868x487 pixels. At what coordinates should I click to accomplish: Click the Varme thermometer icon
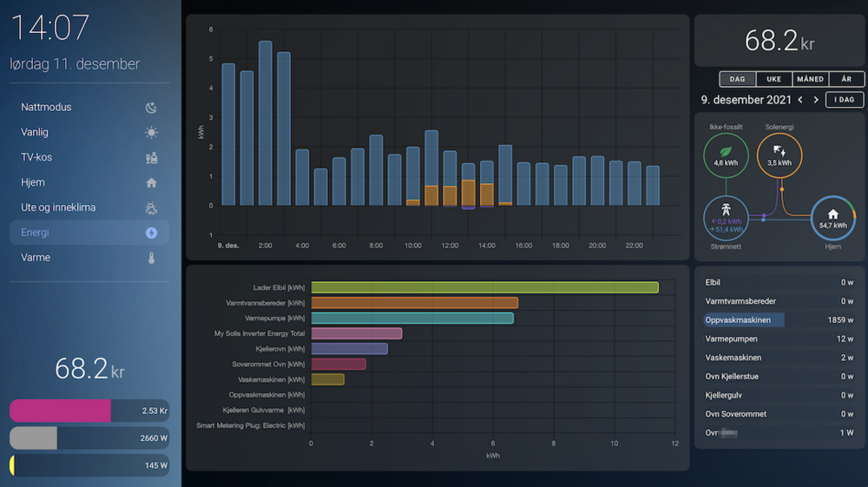click(x=151, y=258)
